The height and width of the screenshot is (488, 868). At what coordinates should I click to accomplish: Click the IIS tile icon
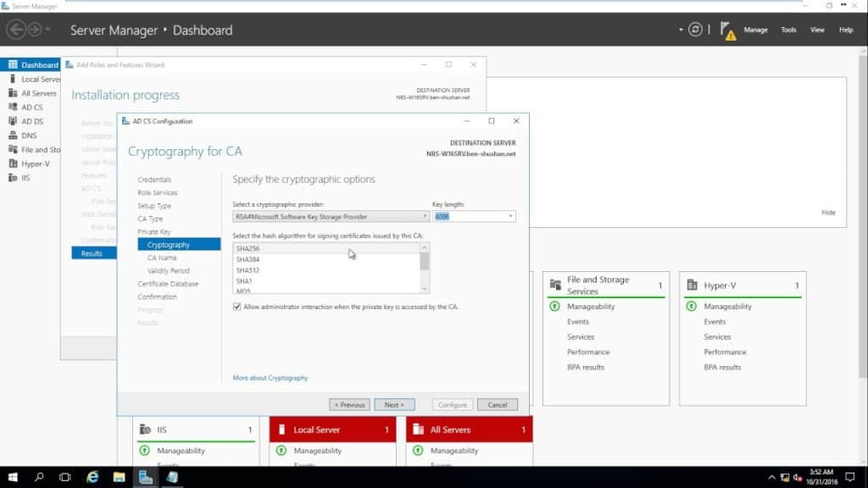click(x=145, y=430)
